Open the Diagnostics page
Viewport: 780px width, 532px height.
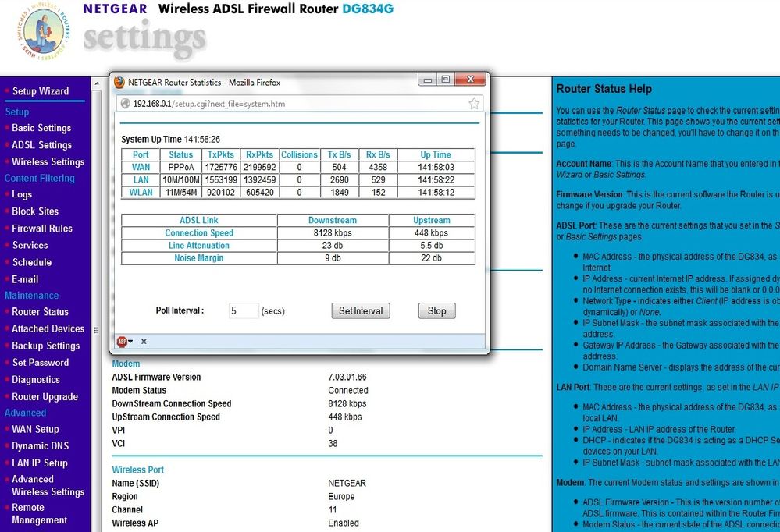[36, 379]
